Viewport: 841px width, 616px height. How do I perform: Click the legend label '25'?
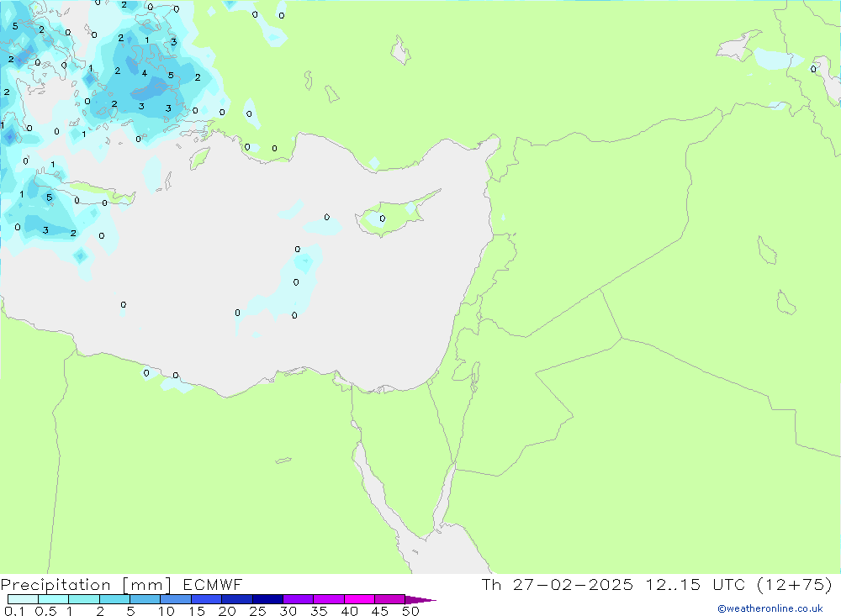coord(257,611)
